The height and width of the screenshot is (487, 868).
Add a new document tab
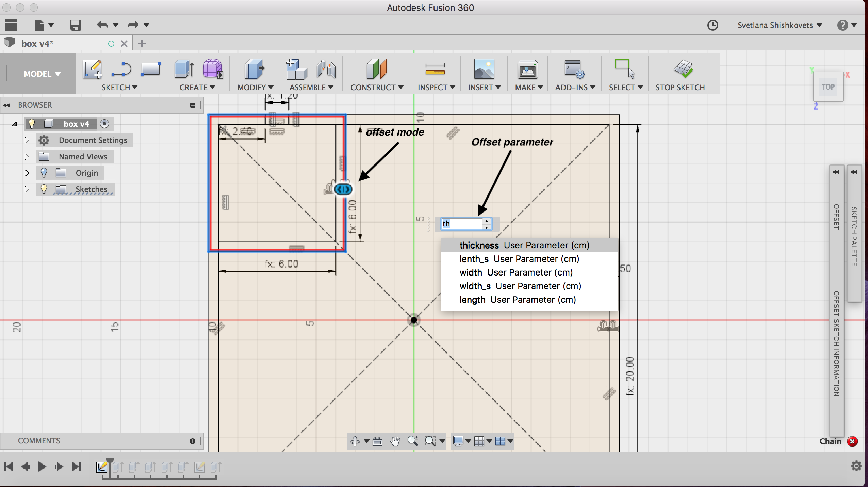point(142,44)
